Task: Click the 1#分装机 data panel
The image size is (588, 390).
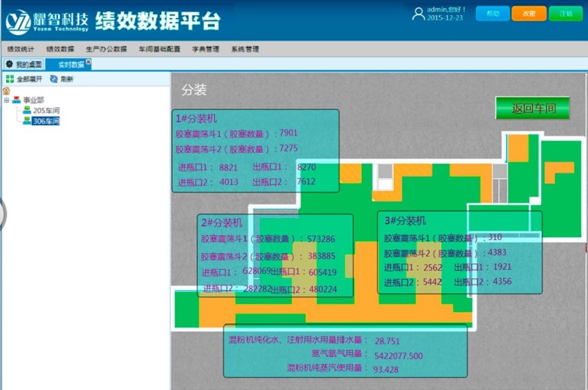Action: tap(255, 151)
